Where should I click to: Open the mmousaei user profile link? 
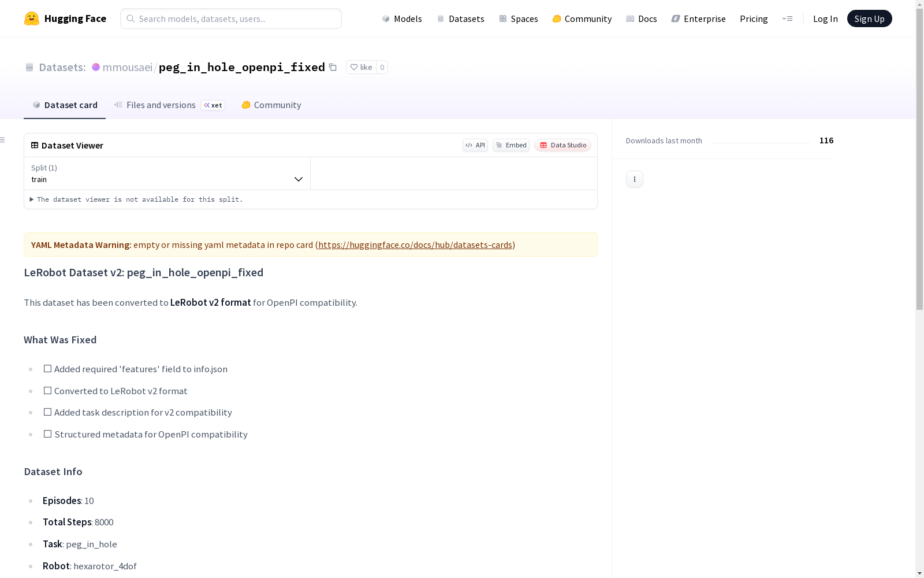(x=127, y=67)
